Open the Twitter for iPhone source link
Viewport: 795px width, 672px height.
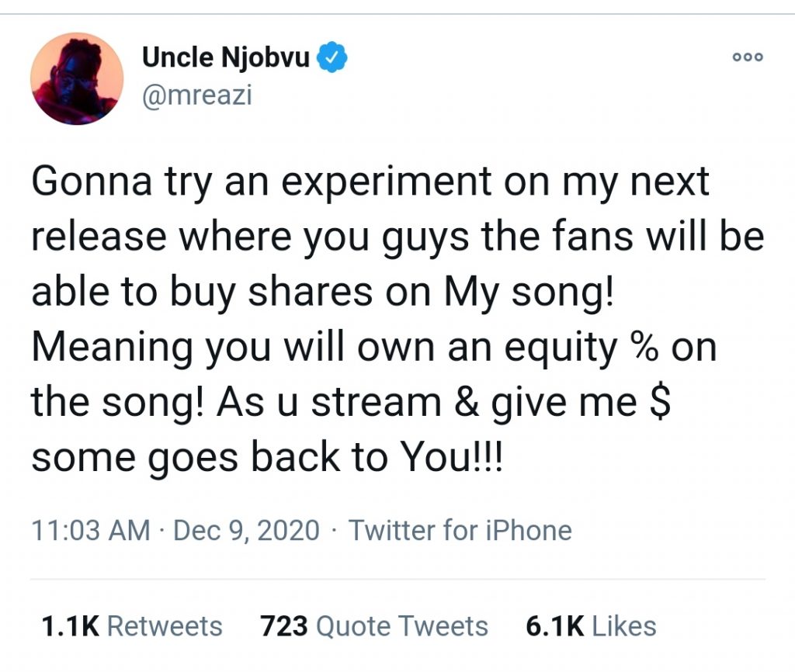[x=460, y=531]
